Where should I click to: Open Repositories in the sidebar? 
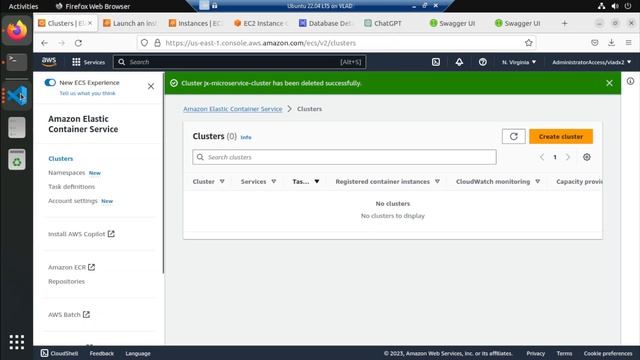click(x=66, y=281)
